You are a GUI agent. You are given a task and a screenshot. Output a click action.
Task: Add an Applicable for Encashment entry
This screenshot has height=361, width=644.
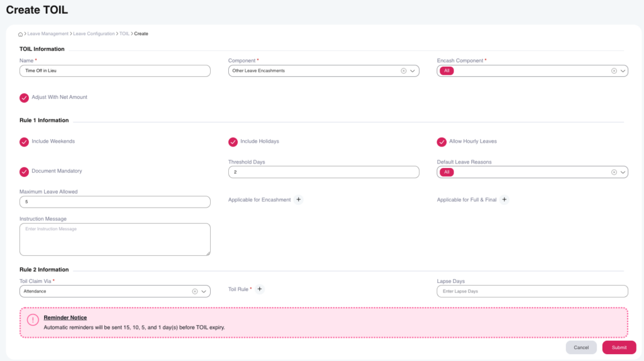pyautogui.click(x=299, y=199)
